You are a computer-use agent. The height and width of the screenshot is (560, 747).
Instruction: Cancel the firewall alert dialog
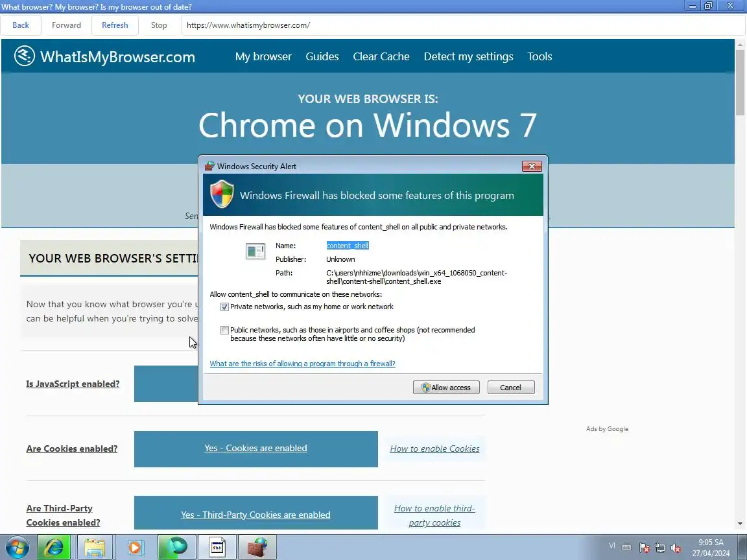(x=511, y=387)
